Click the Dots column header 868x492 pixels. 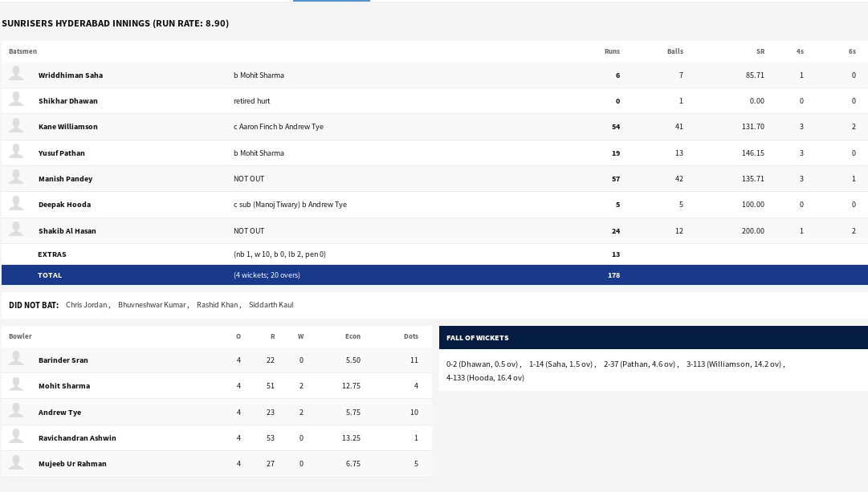pyautogui.click(x=411, y=336)
